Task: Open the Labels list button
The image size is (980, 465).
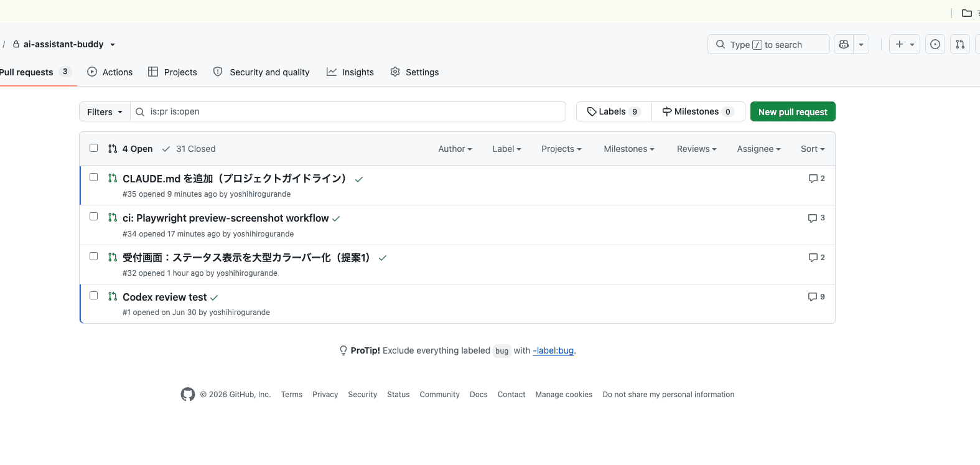Action: pos(614,111)
